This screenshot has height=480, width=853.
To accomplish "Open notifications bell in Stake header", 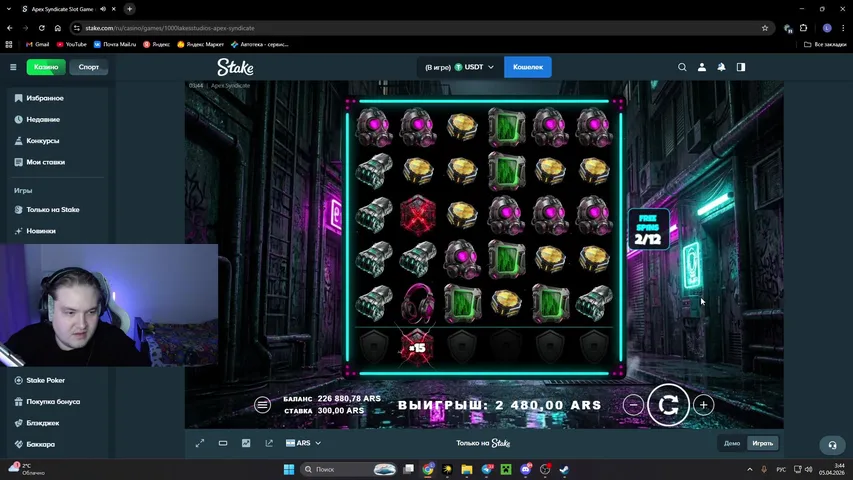I will coord(721,67).
